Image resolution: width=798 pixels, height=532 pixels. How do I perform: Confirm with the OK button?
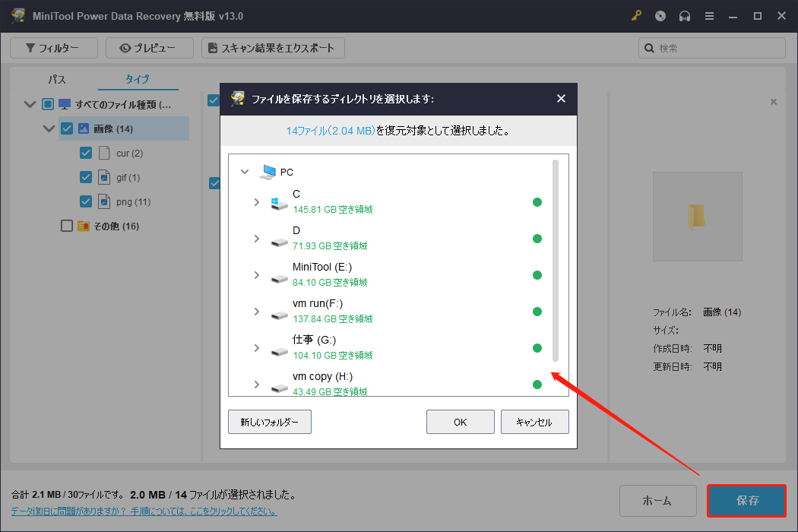(460, 422)
